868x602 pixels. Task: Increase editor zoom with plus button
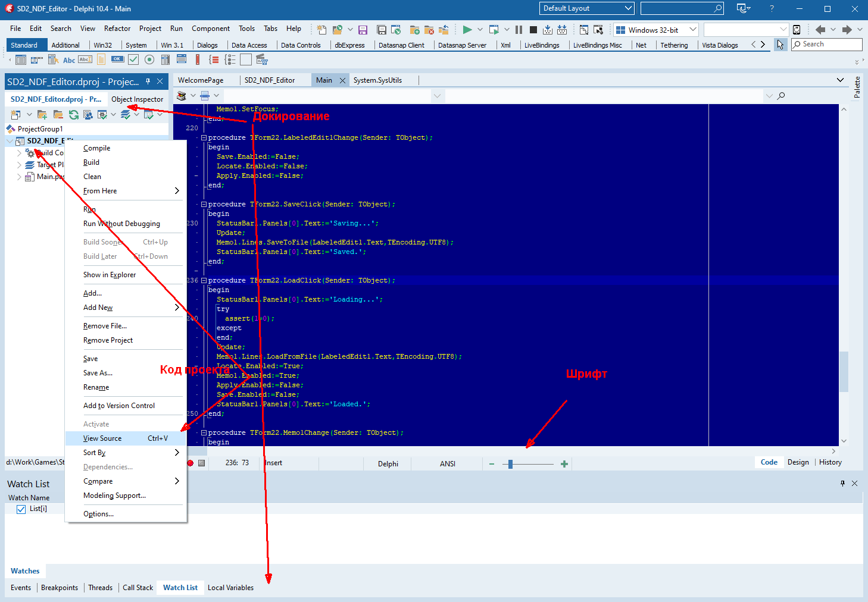click(x=564, y=464)
